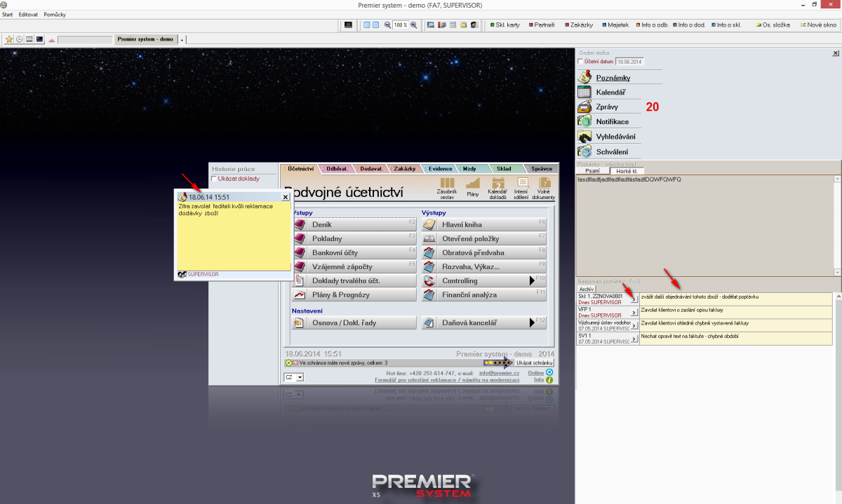Switch to the Evidence tab
The width and height of the screenshot is (842, 504).
pos(441,169)
